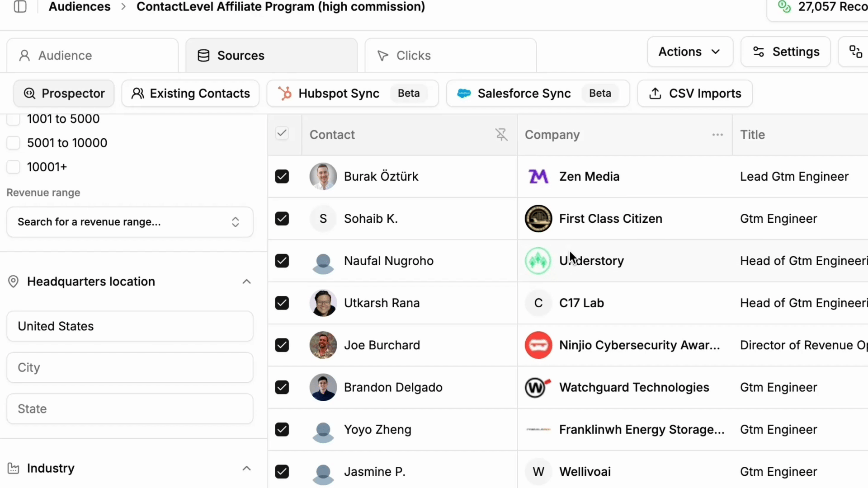
Task: Collapse the Headquarters location section
Action: pos(246,282)
